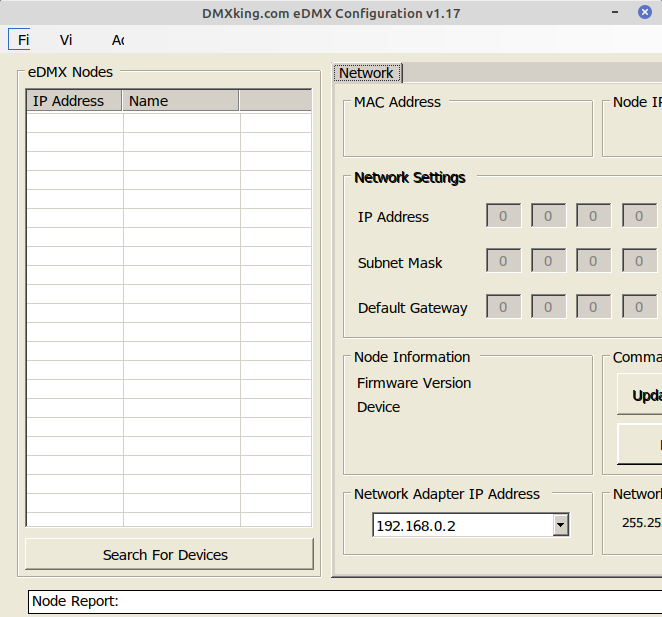The width and height of the screenshot is (662, 617).
Task: Click the second Default Gateway octet field
Action: 548,306
